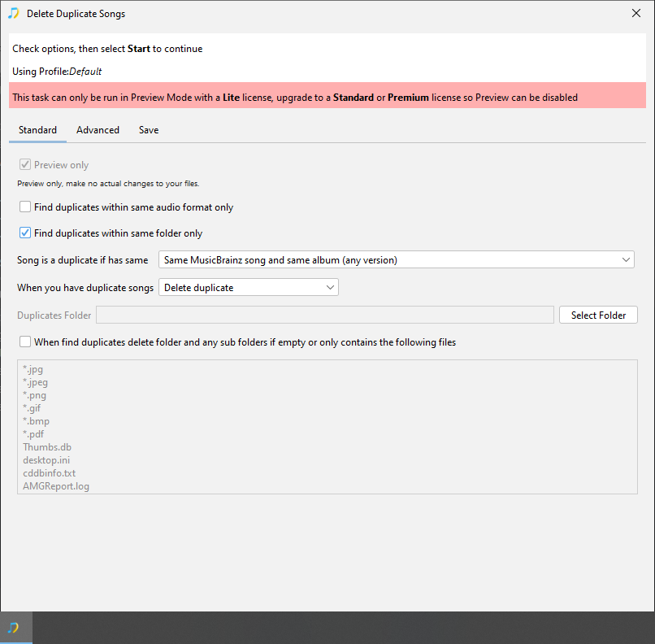Toggle the Preview only checkbox
This screenshot has width=655, height=644.
pos(25,165)
